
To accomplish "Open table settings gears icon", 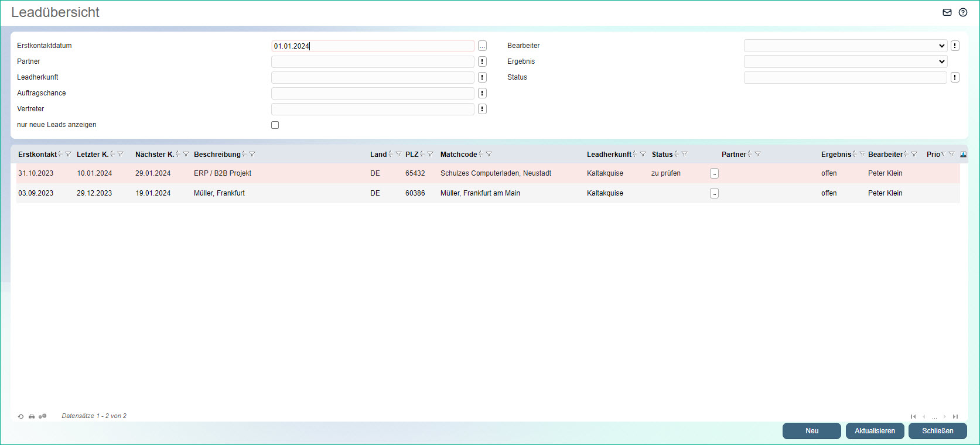I will 42,416.
